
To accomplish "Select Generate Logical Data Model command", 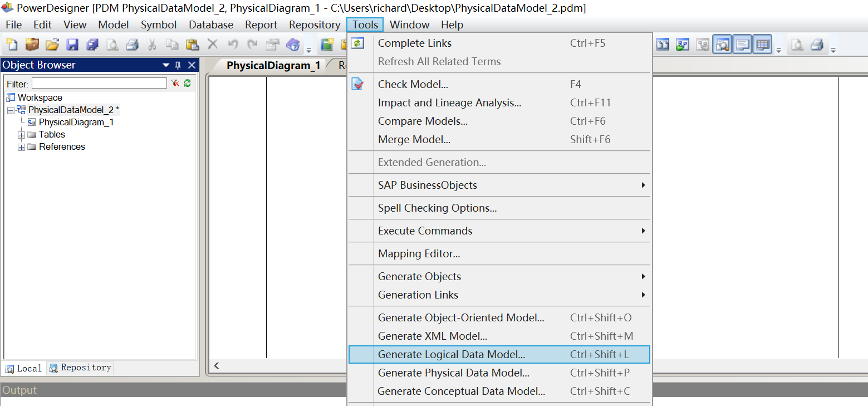I will pyautogui.click(x=451, y=354).
